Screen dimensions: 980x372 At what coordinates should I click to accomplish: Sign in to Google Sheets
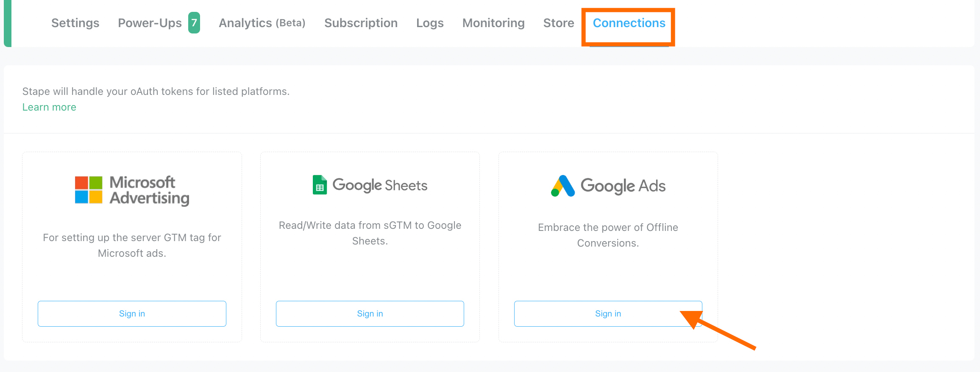click(x=370, y=314)
